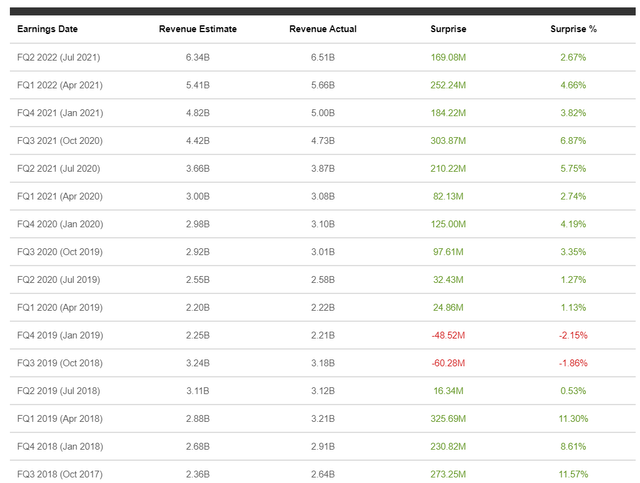Click the -48.52M negative surprise value

(448, 336)
